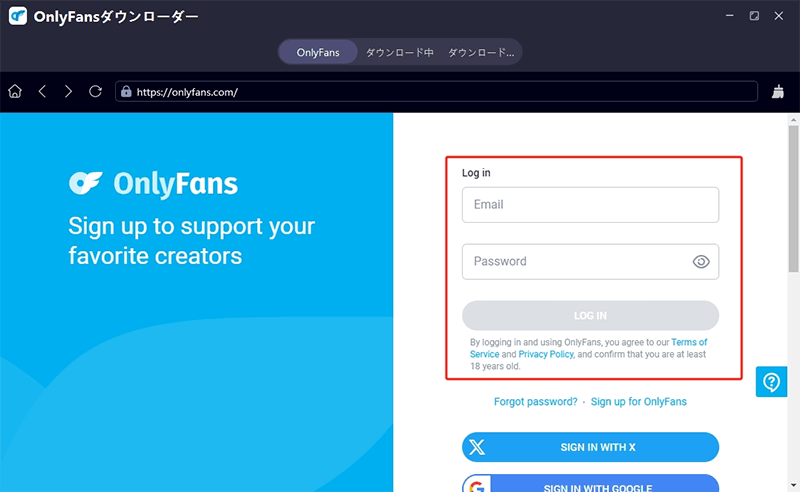800x492 pixels.
Task: Click the home icon in navigation bar
Action: 15,92
